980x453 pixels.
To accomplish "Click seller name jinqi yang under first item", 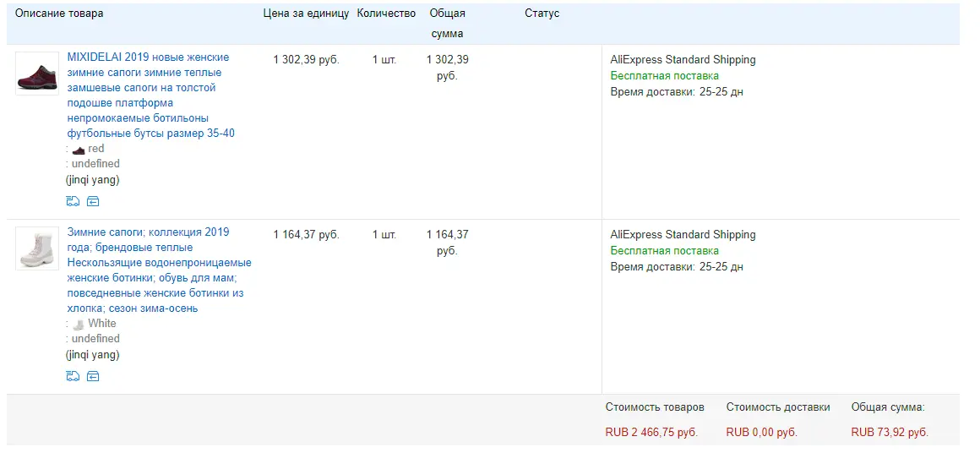I will pyautogui.click(x=92, y=180).
